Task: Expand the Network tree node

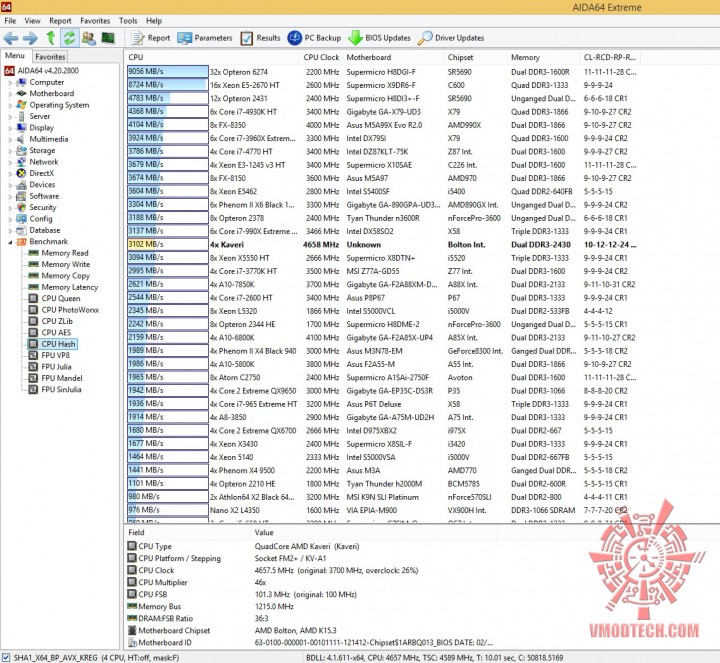Action: pos(10,162)
